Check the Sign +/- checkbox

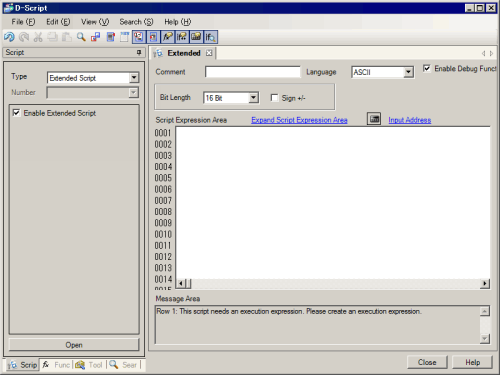click(274, 98)
